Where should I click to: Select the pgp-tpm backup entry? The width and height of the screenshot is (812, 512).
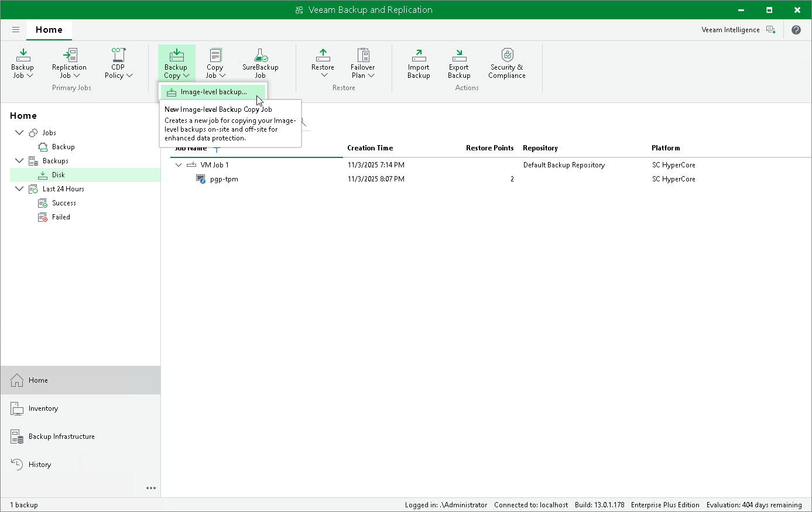click(224, 179)
